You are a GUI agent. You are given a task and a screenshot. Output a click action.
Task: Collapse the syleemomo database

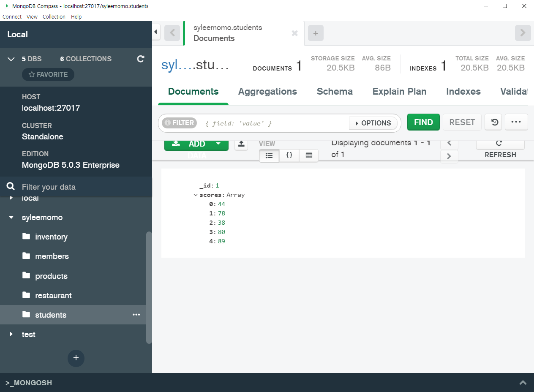click(11, 218)
